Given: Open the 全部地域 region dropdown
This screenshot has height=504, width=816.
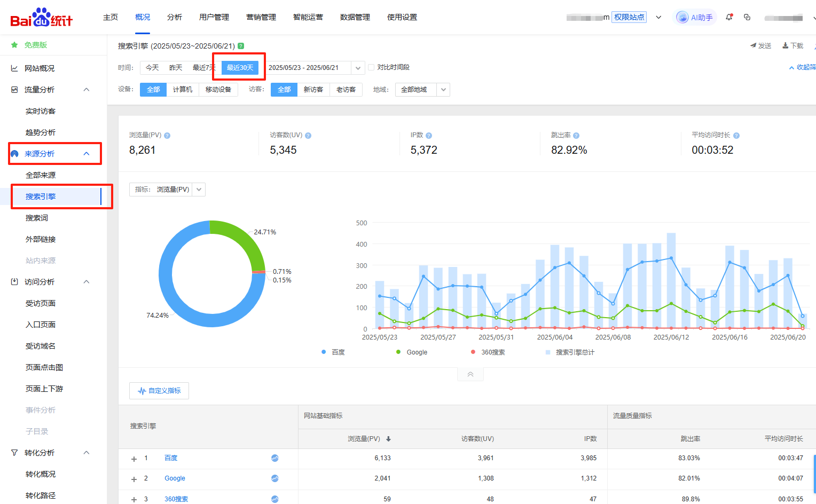Looking at the screenshot, I should 422,89.
